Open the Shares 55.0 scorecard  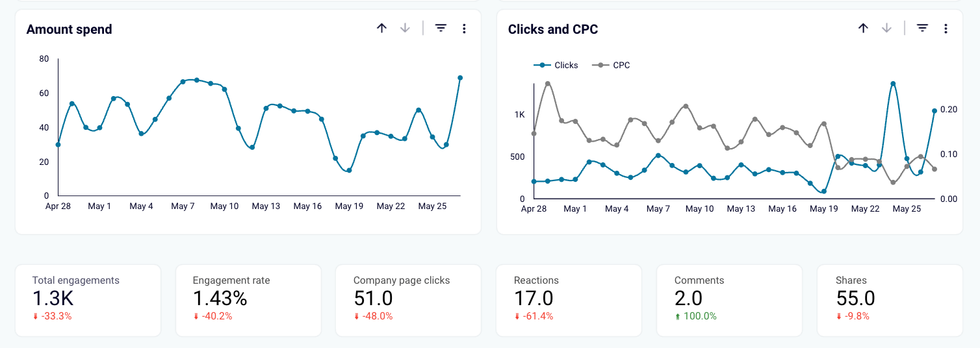(890, 300)
